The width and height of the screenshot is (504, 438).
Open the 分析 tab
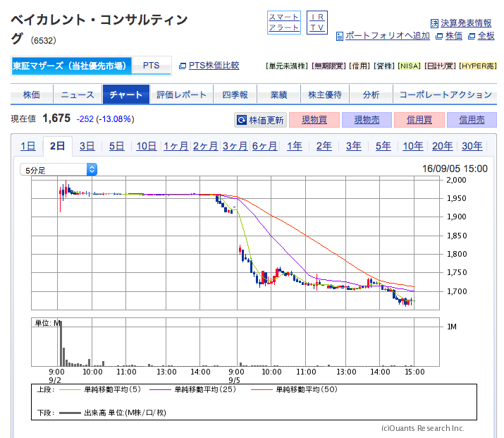(371, 95)
